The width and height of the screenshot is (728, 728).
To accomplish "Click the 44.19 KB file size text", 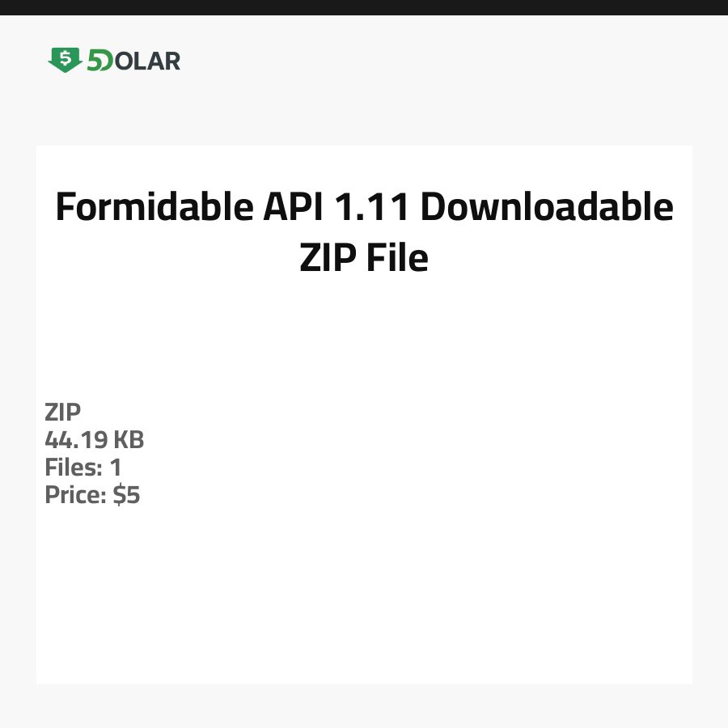I will (x=95, y=440).
